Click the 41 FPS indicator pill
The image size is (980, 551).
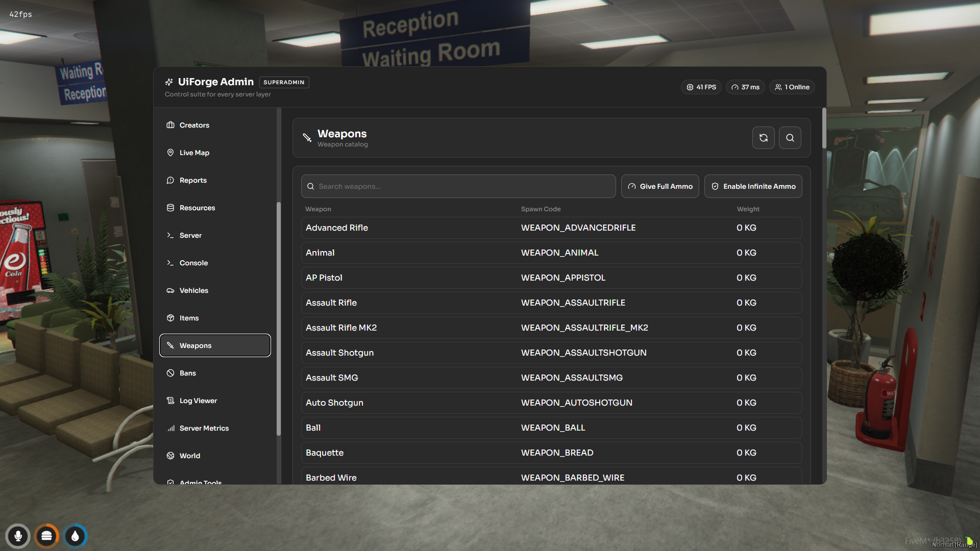coord(701,87)
